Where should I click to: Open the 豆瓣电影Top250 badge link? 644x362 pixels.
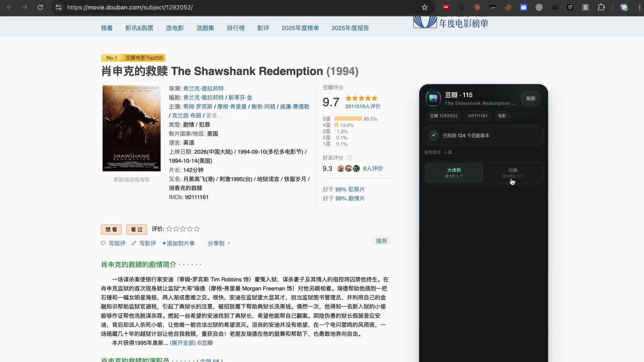pyautogui.click(x=144, y=58)
